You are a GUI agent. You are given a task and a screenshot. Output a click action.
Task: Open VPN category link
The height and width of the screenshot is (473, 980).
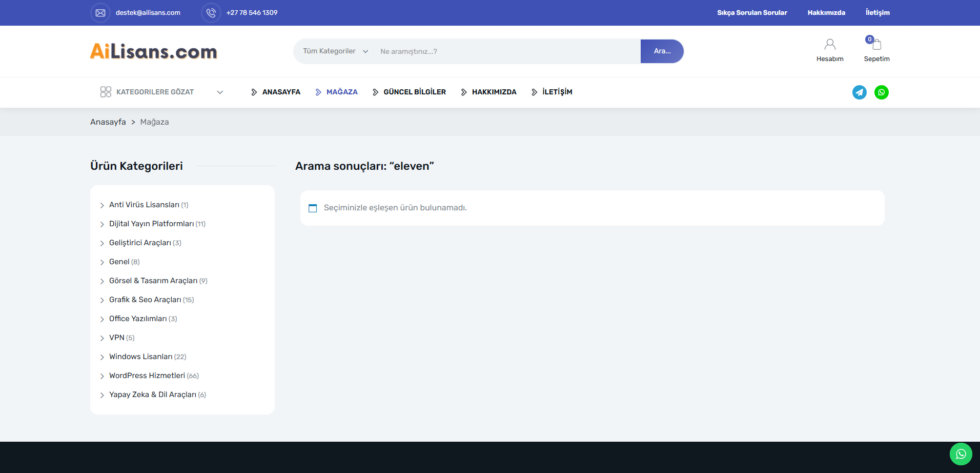tap(117, 338)
